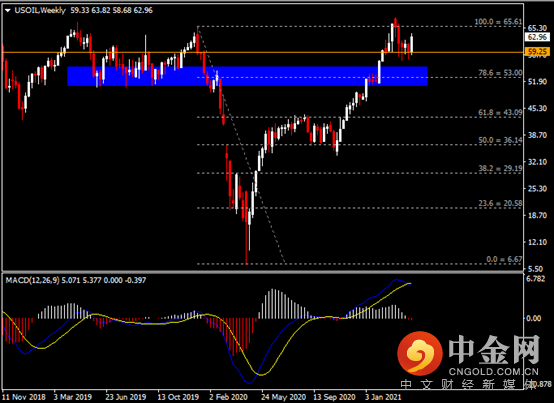The image size is (554, 403).
Task: Click the price axis value 32.10
Action: point(537,162)
